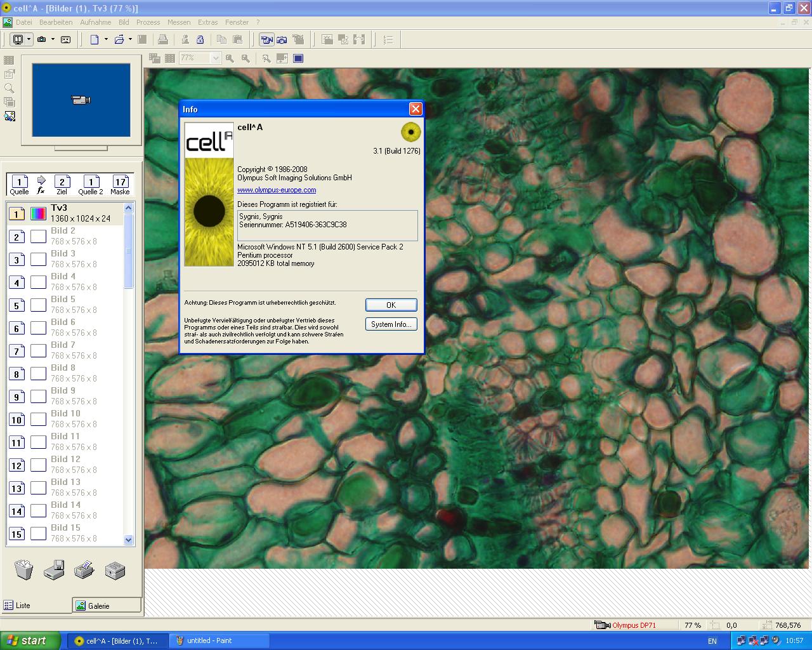Click the printer icon below image list

[x=84, y=569]
